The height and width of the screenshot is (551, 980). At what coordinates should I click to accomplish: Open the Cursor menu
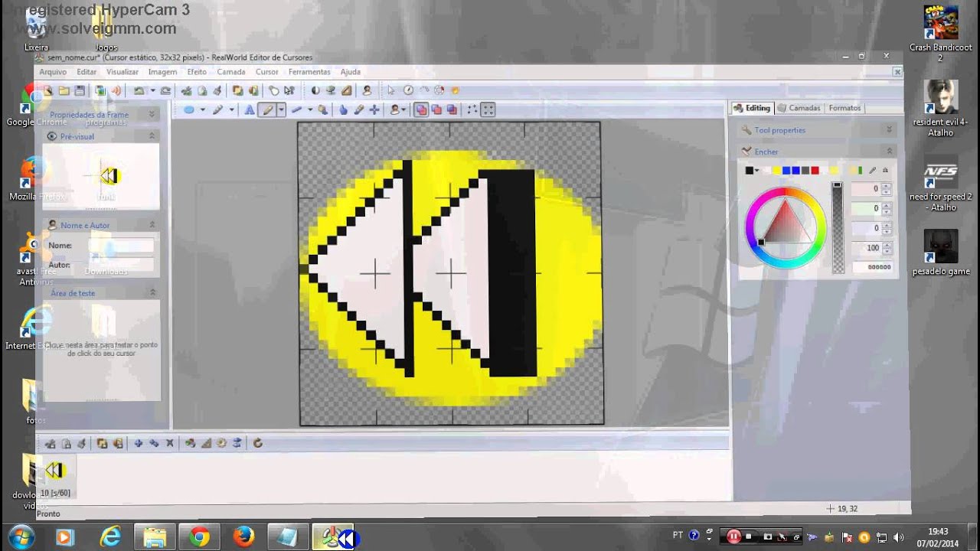(x=266, y=72)
